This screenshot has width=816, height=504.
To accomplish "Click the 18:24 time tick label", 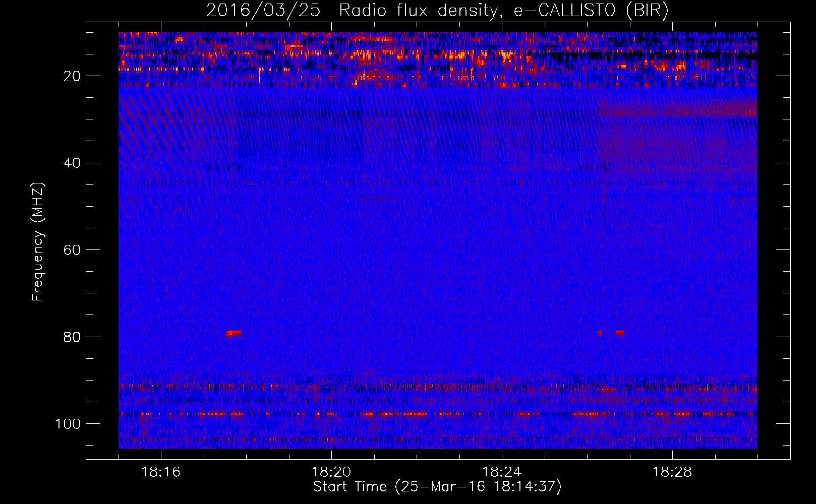I will click(x=502, y=472).
